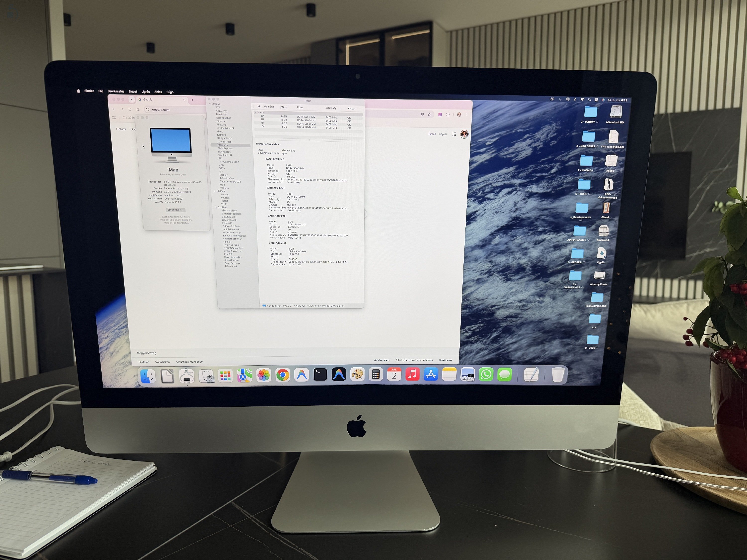The width and height of the screenshot is (747, 560).
Task: Open Preview app in the Dock
Action: pyautogui.click(x=468, y=374)
